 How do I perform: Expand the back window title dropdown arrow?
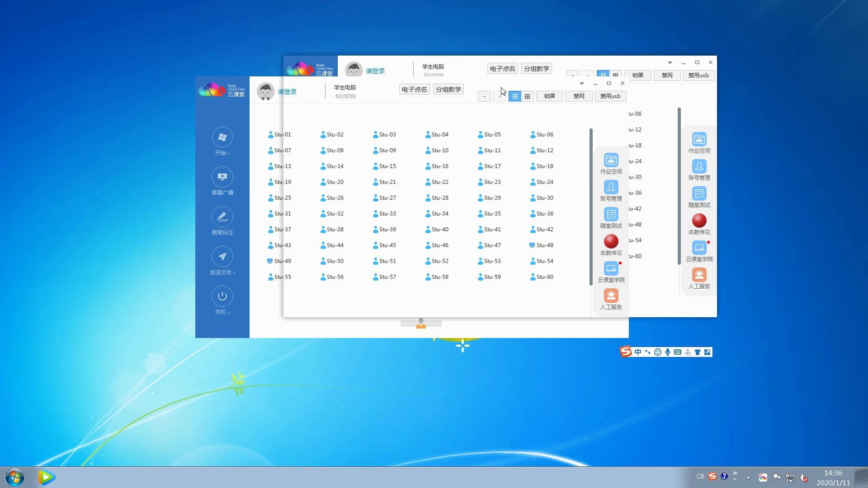click(670, 62)
